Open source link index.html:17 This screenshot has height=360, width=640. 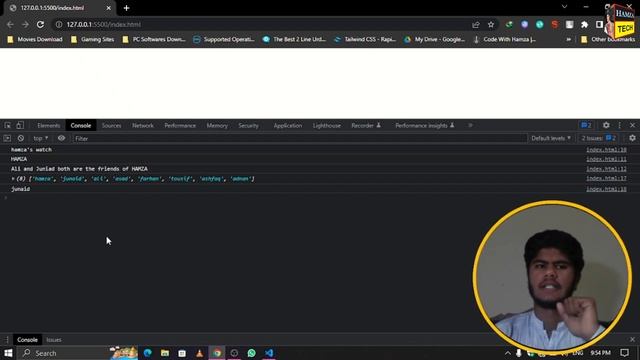pos(606,178)
